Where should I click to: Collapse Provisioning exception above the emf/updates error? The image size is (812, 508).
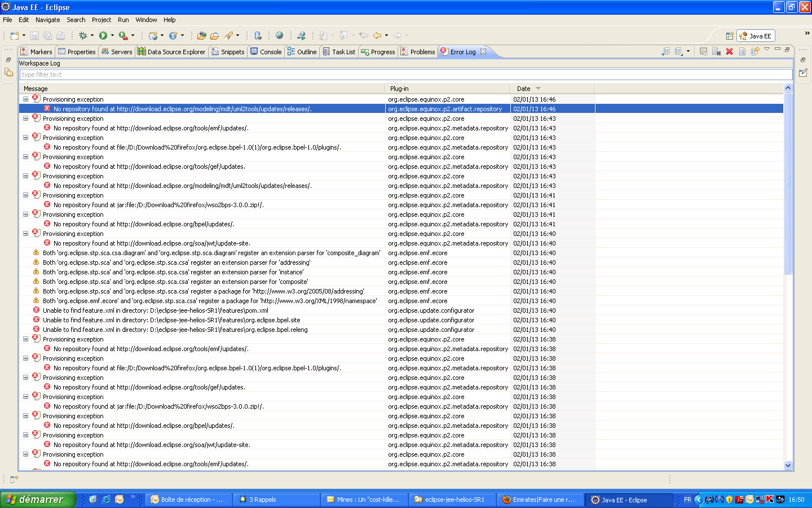[x=25, y=118]
